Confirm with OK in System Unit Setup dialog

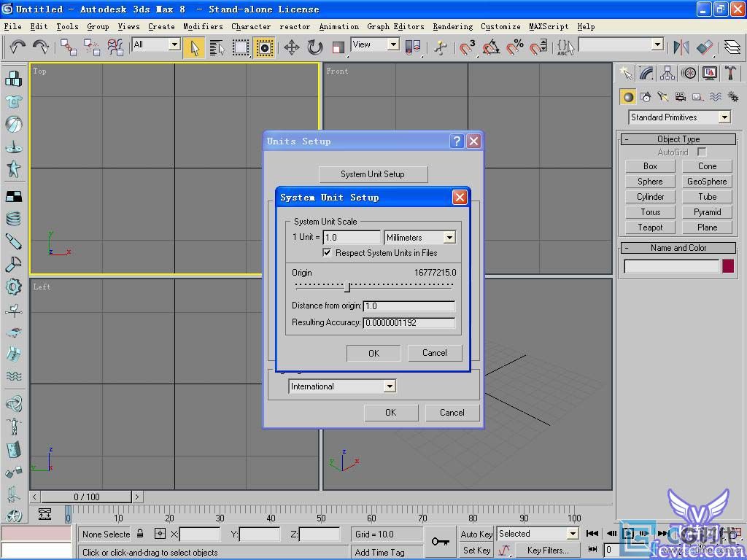click(374, 353)
